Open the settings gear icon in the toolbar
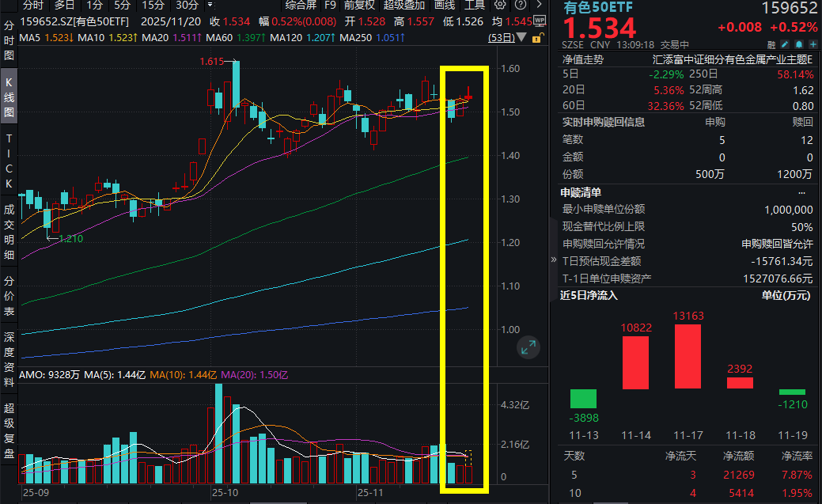The height and width of the screenshot is (504, 822). click(x=500, y=6)
